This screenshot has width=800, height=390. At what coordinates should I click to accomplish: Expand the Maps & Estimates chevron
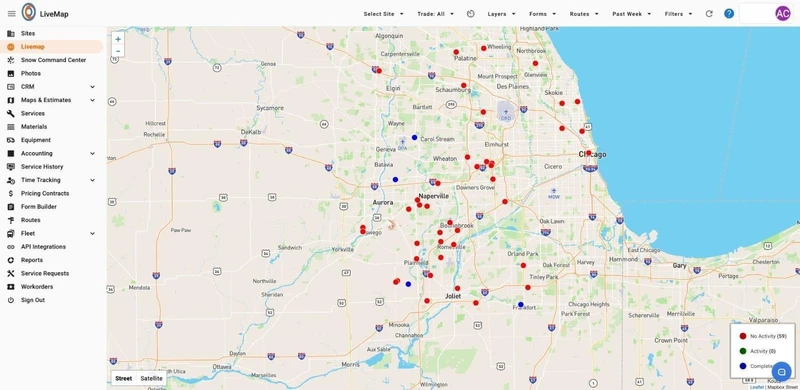click(92, 100)
